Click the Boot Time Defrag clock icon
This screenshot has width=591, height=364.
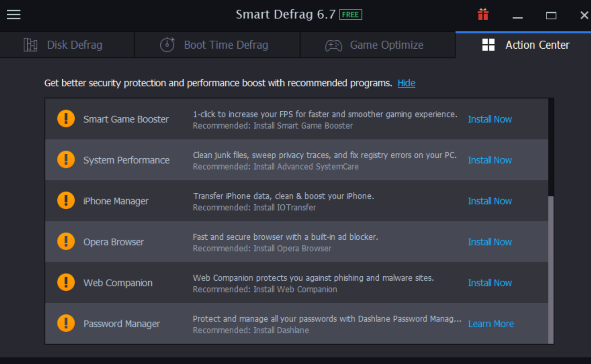tap(167, 45)
